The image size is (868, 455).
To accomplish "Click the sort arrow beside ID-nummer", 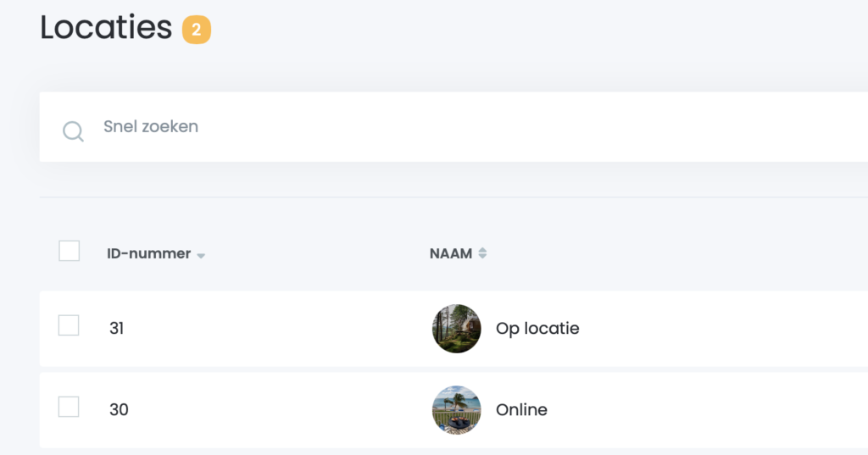I will pos(201,255).
